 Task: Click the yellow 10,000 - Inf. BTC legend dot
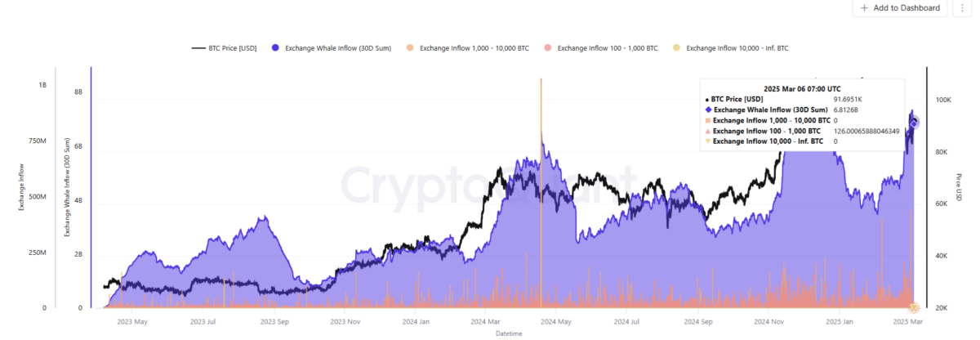pyautogui.click(x=676, y=48)
